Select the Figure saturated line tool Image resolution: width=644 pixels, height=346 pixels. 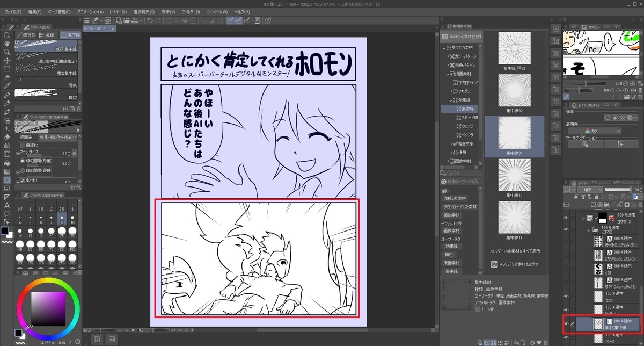[7, 180]
